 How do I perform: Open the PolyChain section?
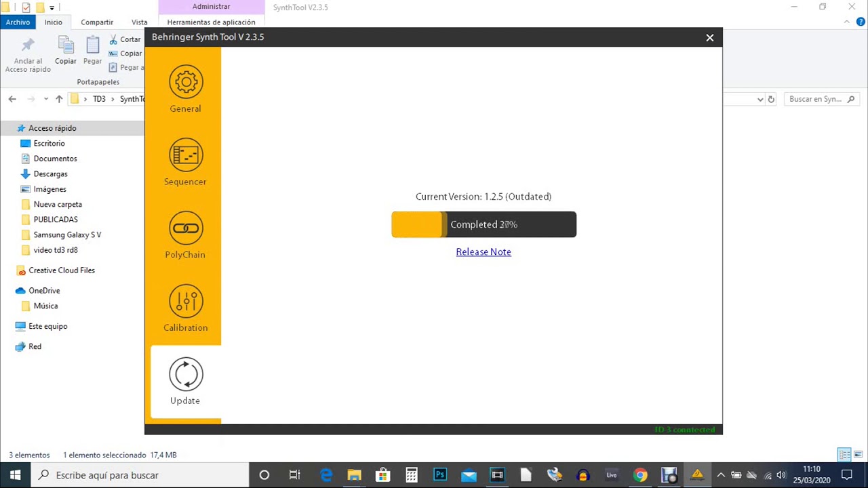click(185, 235)
